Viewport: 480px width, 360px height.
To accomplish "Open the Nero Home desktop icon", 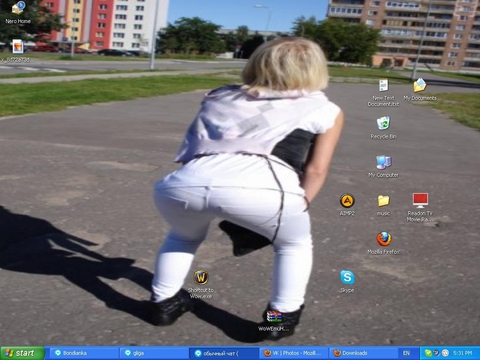I will pyautogui.click(x=18, y=12).
